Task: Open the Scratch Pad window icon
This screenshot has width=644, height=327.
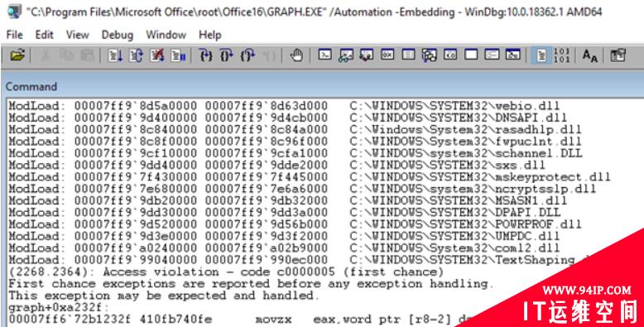Action: tap(471, 55)
